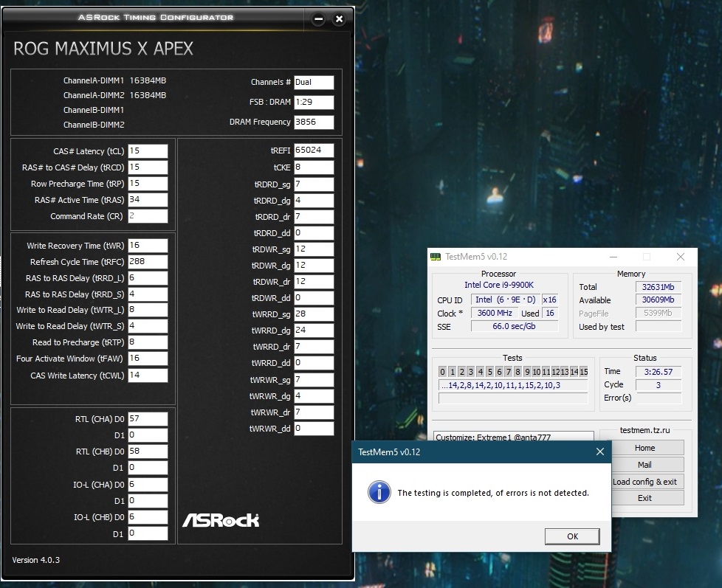Click the tWRWR_dd value field

314,429
